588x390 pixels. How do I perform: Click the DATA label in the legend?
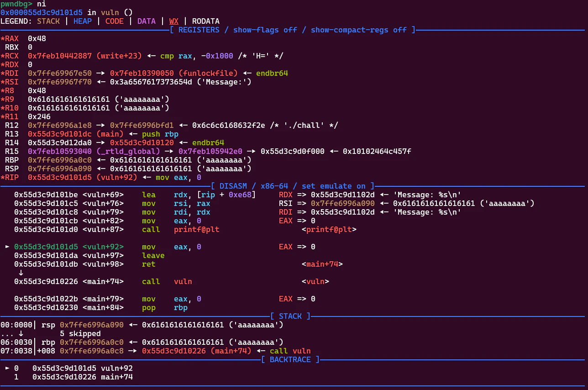(146, 21)
